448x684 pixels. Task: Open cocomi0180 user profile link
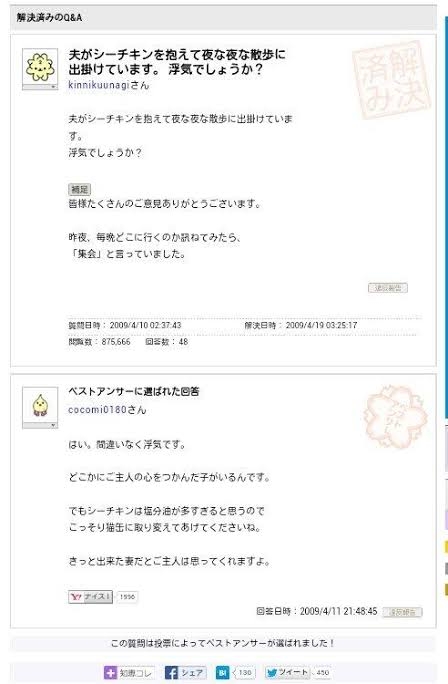[97, 410]
